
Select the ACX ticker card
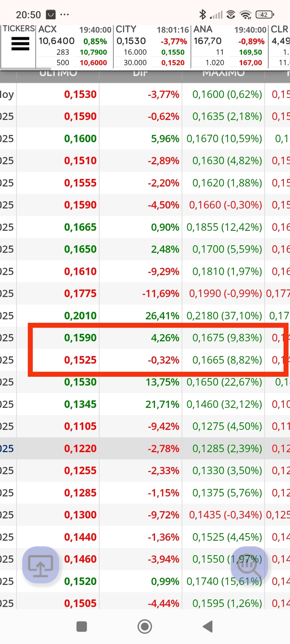(74, 46)
